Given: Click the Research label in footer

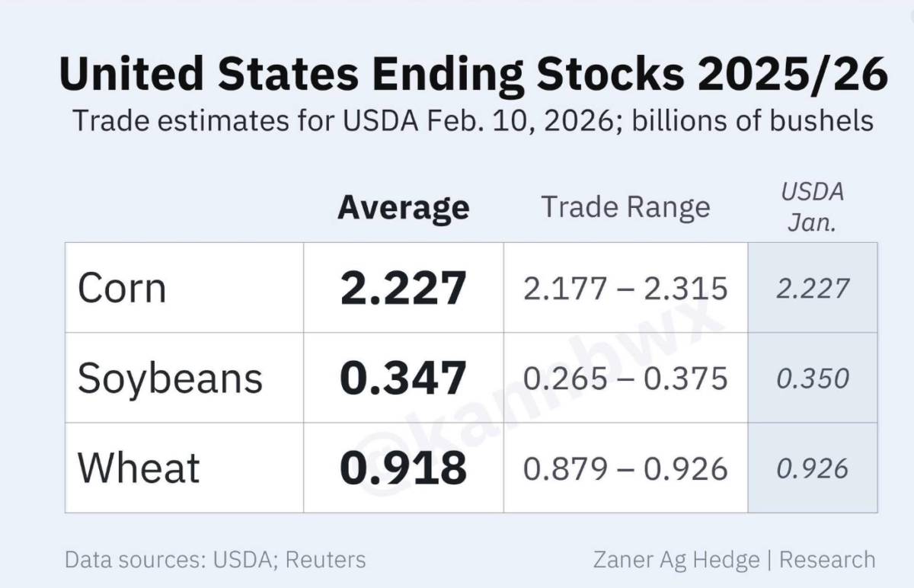Looking at the screenshot, I should (827, 560).
